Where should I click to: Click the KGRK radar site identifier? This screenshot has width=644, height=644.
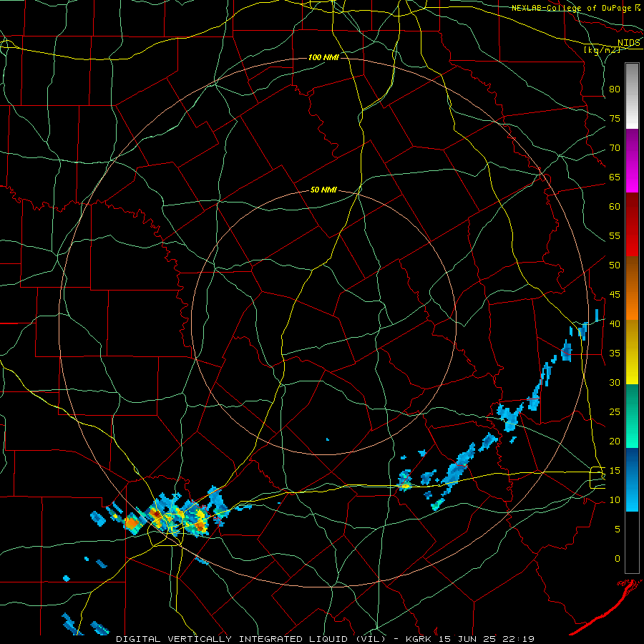(418, 639)
